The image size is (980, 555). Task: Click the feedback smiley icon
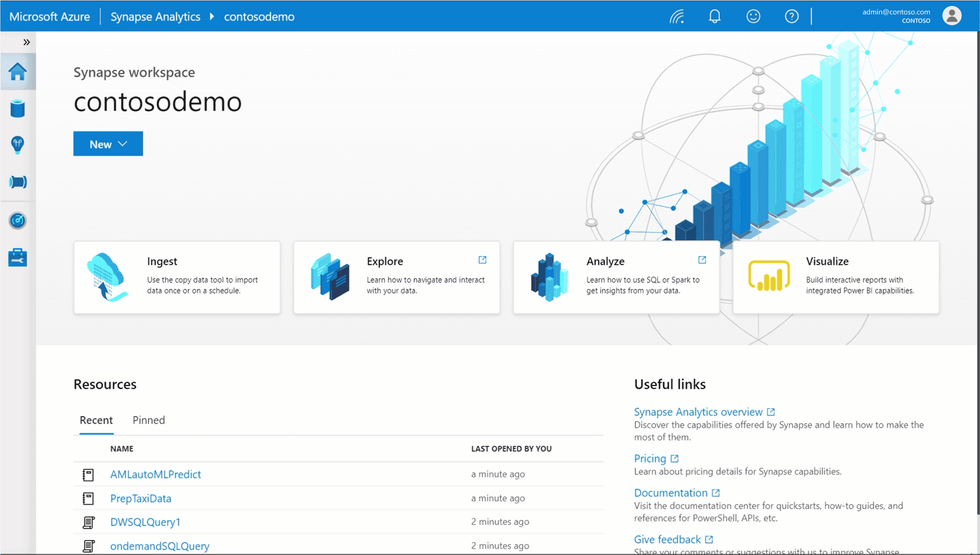click(753, 16)
